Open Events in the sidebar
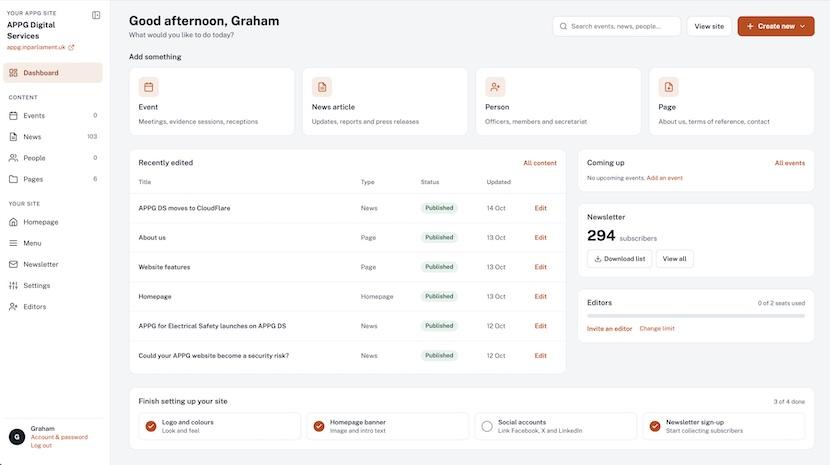Viewport: 830px width, 465px height. click(53, 115)
